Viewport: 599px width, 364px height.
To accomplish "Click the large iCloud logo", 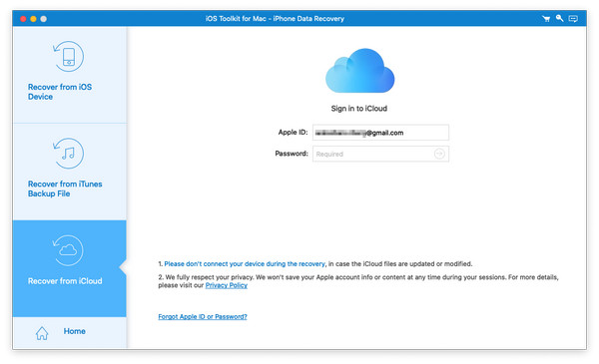I will tap(359, 71).
